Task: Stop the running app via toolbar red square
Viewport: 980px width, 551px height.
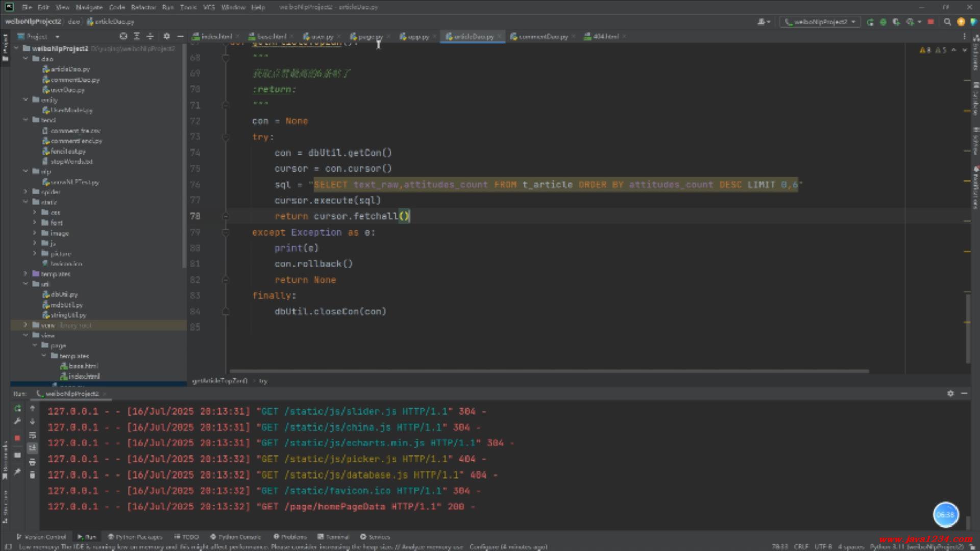Action: click(x=930, y=22)
